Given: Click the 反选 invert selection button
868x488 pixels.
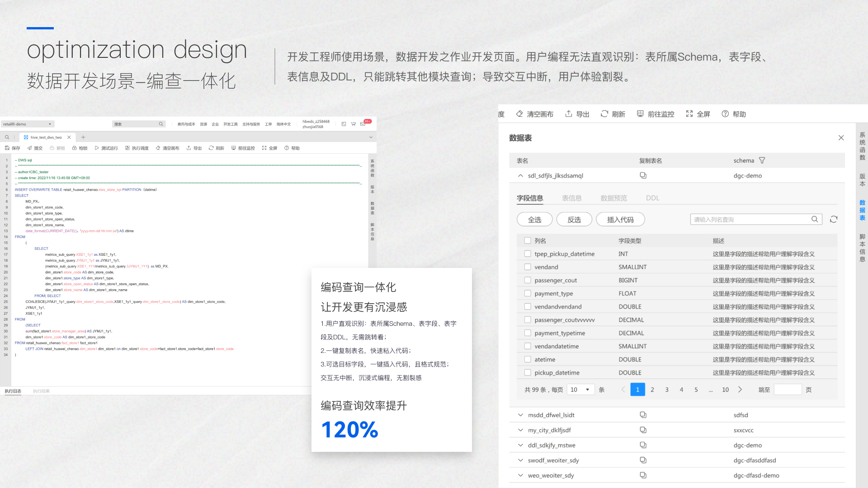Looking at the screenshot, I should (574, 220).
